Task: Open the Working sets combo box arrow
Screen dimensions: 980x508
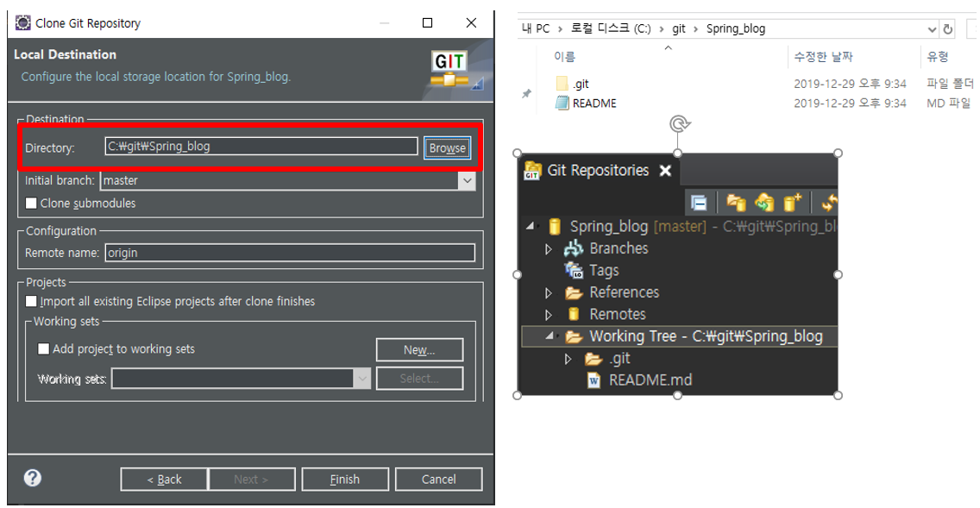Action: coord(362,379)
